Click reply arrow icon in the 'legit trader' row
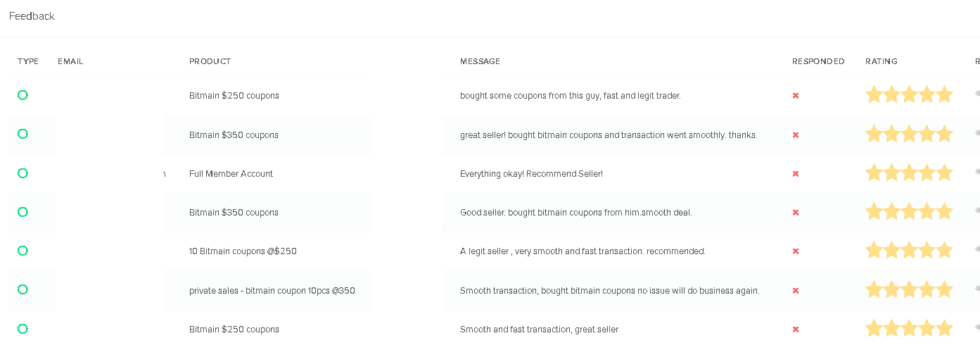Viewport: 980px width, 357px height. 977,93
